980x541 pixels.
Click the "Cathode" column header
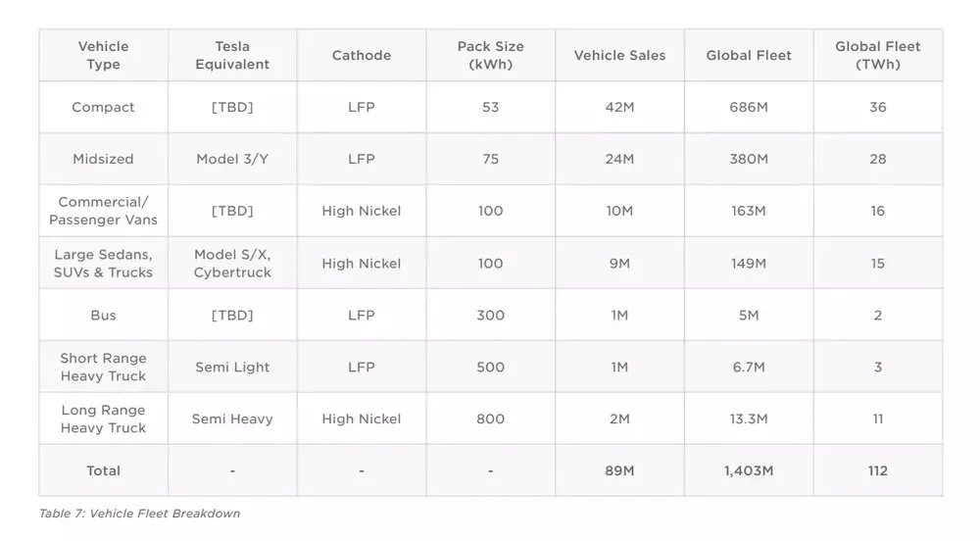click(x=362, y=55)
